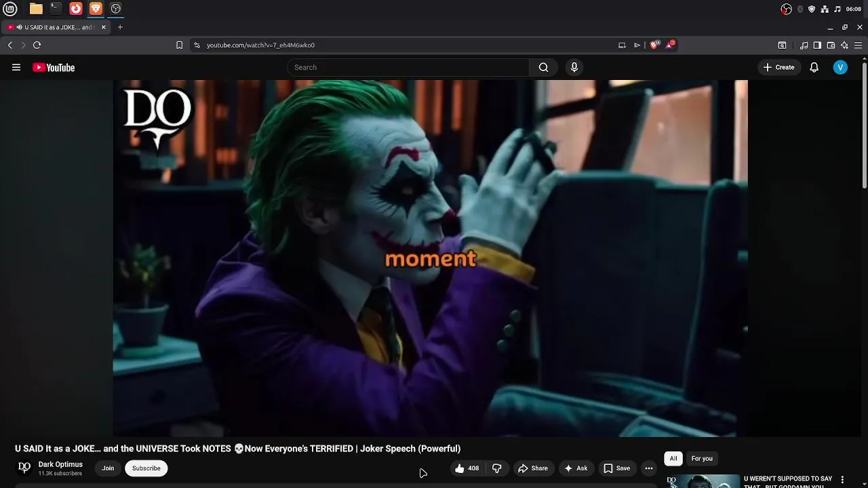Go forward in browser history

click(x=23, y=45)
